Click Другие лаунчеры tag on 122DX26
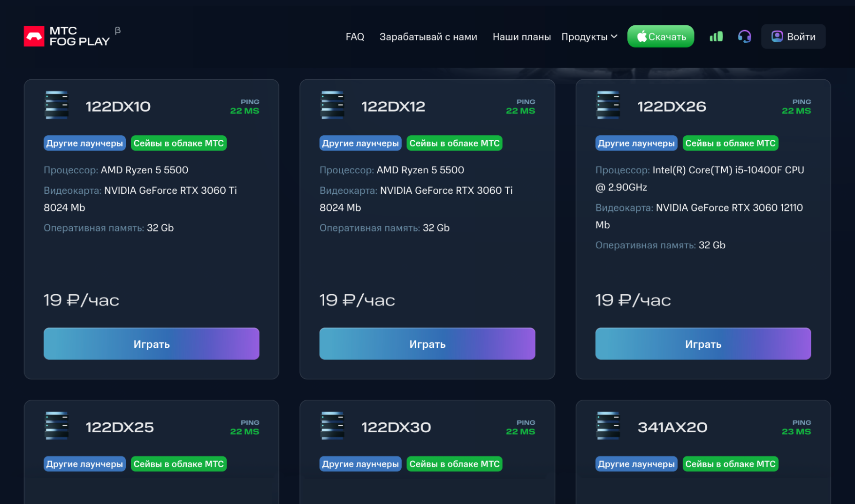Screen dimensions: 855x504 click(x=636, y=143)
